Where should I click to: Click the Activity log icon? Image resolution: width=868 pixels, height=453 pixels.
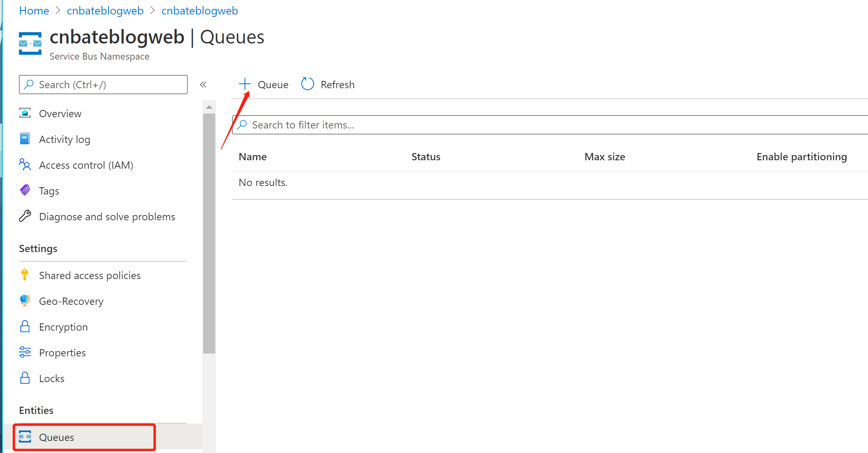(x=25, y=139)
